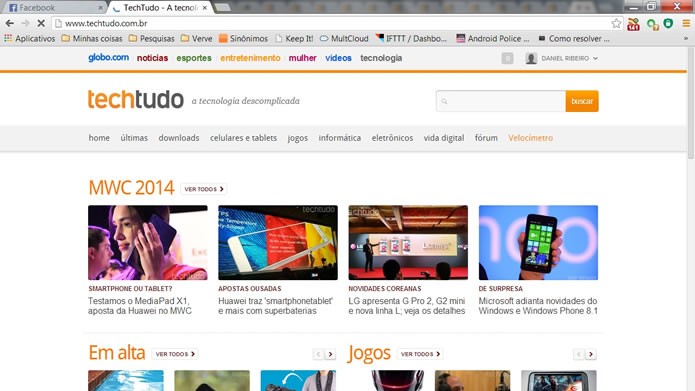695x391 pixels.
Task: Open the vídeos section link
Action: click(x=338, y=58)
